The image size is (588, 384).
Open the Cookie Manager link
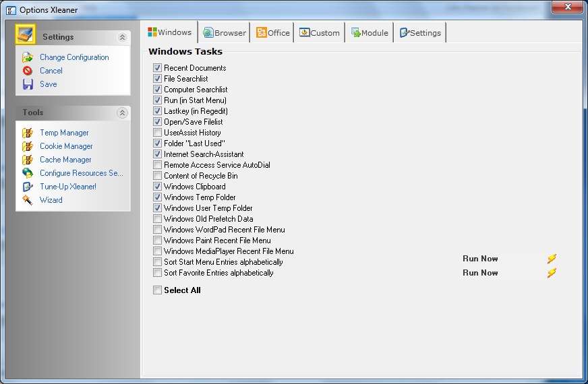click(66, 146)
